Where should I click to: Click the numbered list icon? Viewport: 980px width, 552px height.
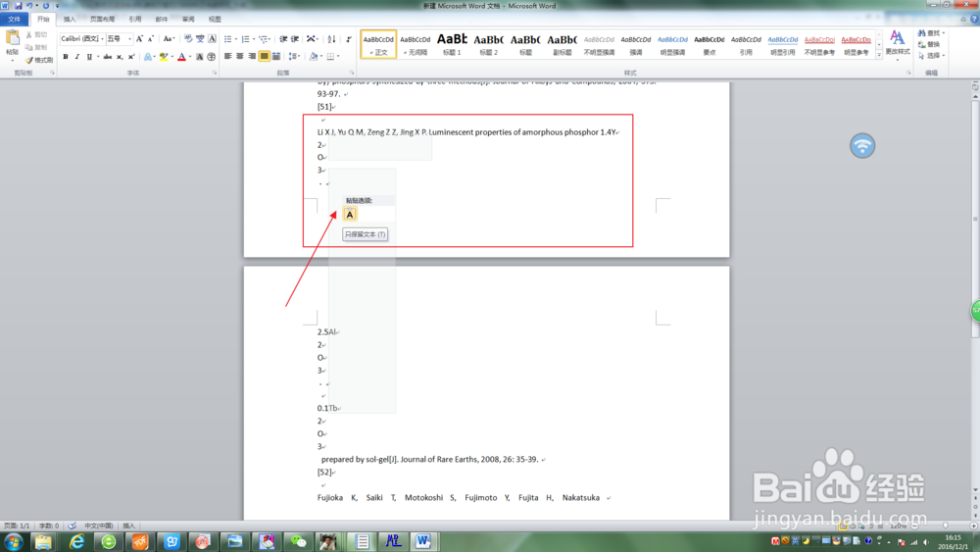tap(246, 39)
